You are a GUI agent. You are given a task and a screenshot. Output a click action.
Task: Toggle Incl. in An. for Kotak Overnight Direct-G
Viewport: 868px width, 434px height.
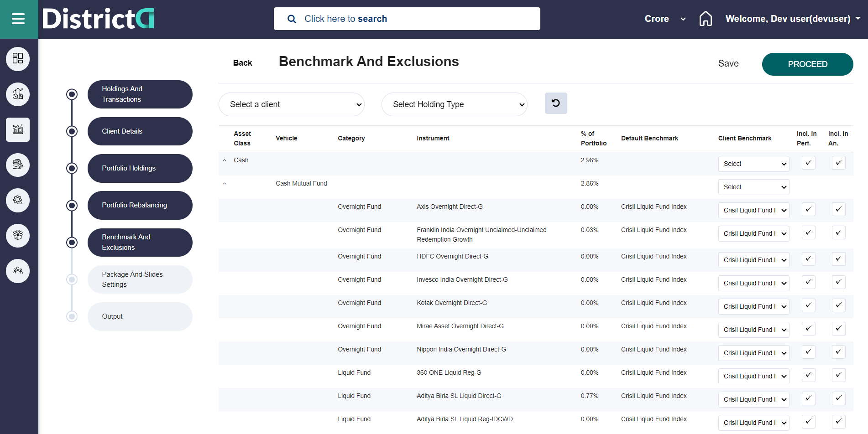click(x=838, y=305)
